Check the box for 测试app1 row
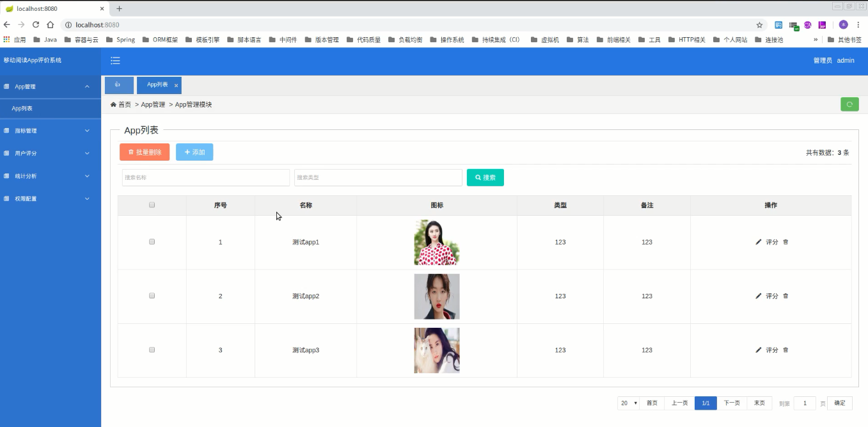Screen dimensions: 868x427 click(152, 242)
